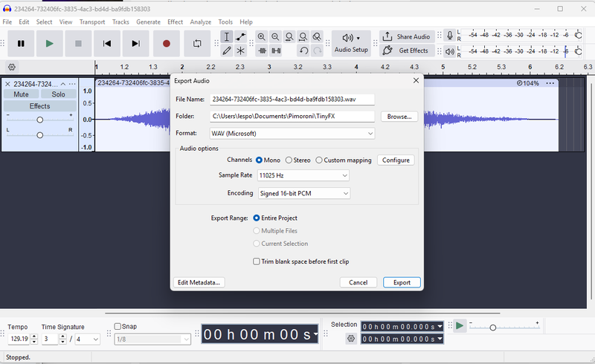595x364 pixels.
Task: Select the Draw pencil tool
Action: click(227, 51)
